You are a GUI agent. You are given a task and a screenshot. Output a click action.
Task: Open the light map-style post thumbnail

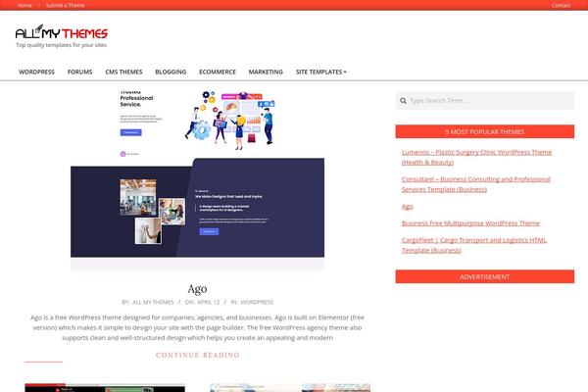tap(290, 387)
